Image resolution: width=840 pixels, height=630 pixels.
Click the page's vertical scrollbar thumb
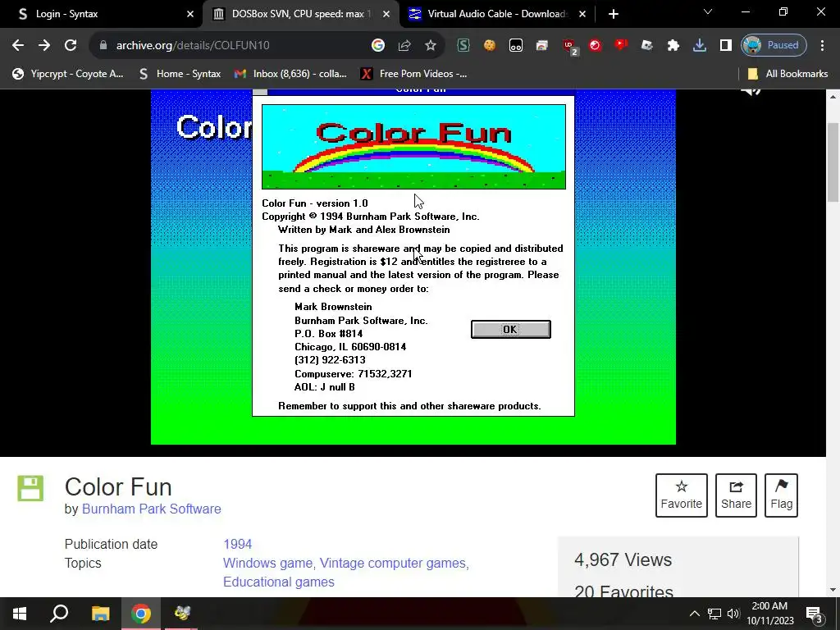tap(833, 162)
